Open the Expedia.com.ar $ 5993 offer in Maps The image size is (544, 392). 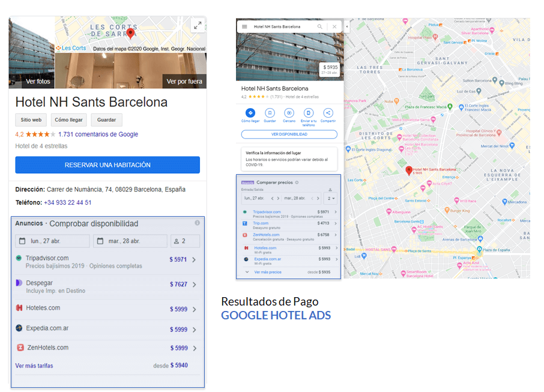[x=289, y=261]
